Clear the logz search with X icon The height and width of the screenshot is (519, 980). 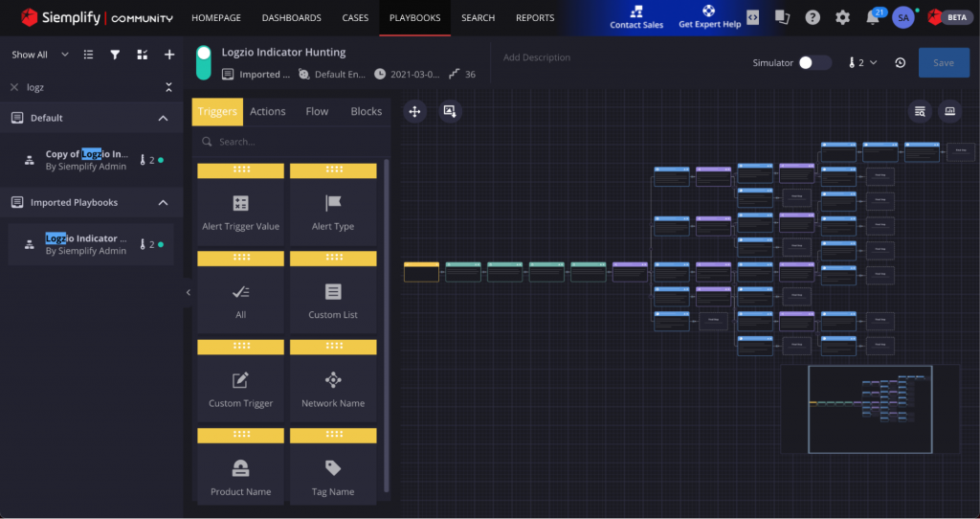pos(14,87)
